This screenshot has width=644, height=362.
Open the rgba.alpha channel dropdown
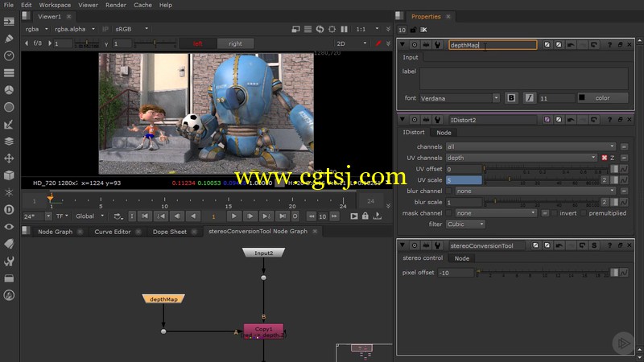75,29
